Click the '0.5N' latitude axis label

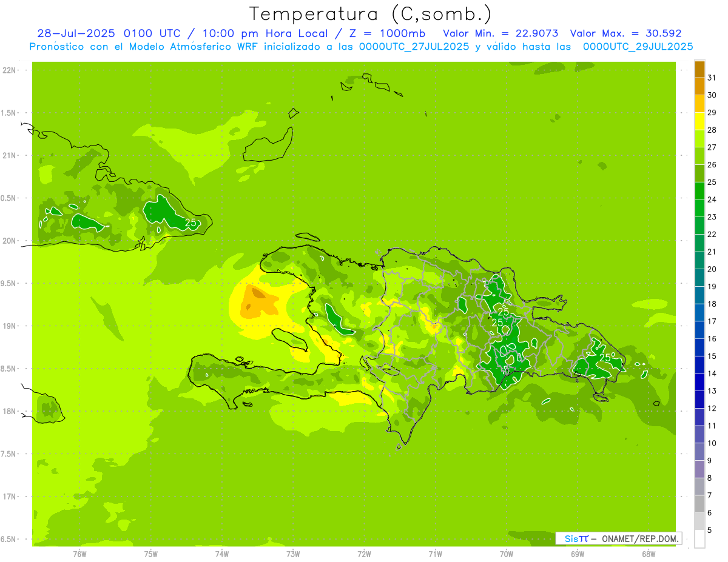coord(9,198)
